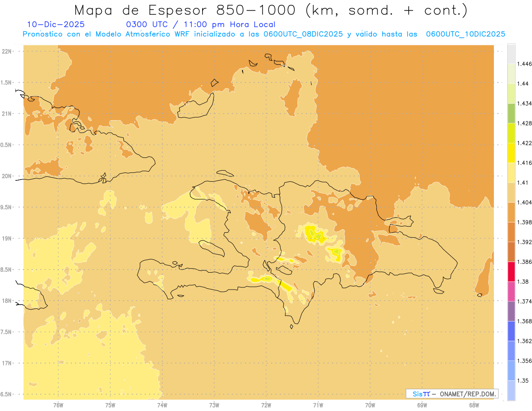This screenshot has height=411, width=532.
Task: Click the pale yellow segment between 1.41 and 1.416
Action: (x=511, y=172)
